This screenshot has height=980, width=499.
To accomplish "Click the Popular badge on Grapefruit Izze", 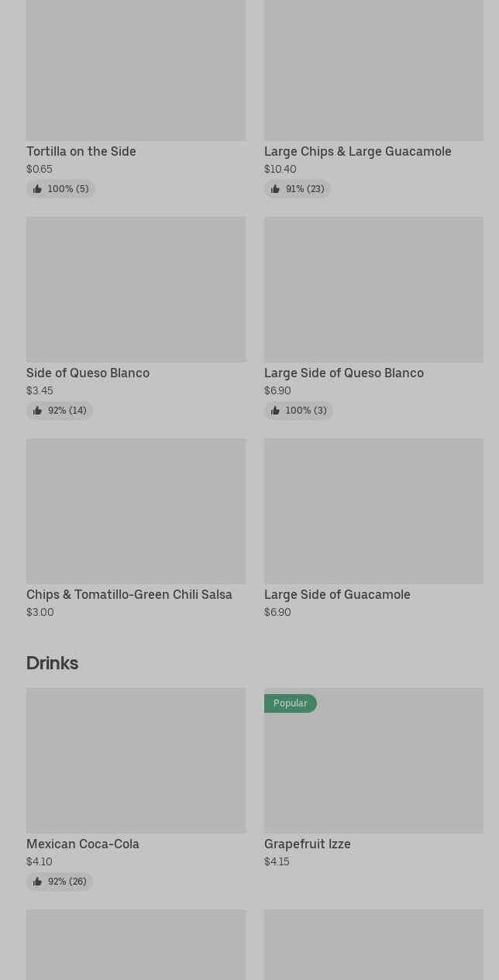I will coord(290,703).
